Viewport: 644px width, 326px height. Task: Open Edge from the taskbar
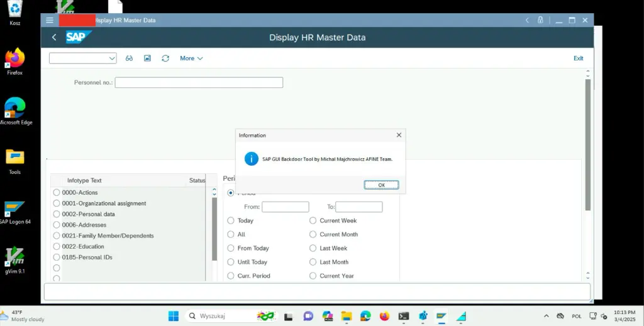tap(365, 316)
